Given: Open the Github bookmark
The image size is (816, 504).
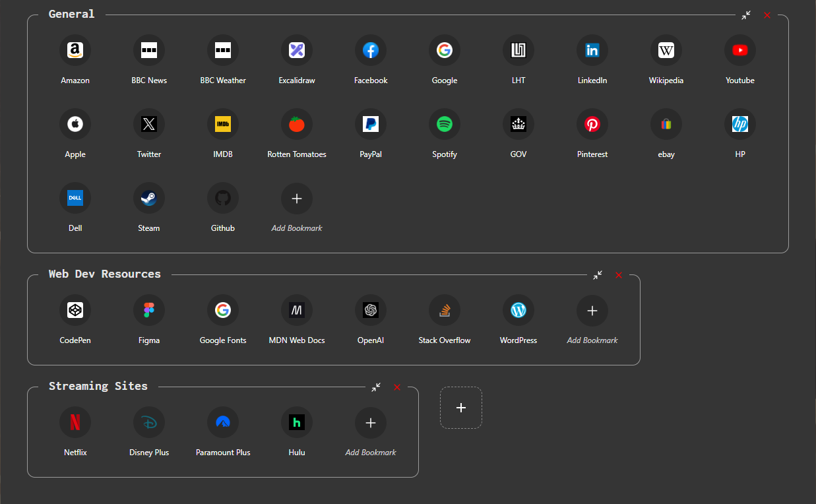Looking at the screenshot, I should pyautogui.click(x=223, y=197).
